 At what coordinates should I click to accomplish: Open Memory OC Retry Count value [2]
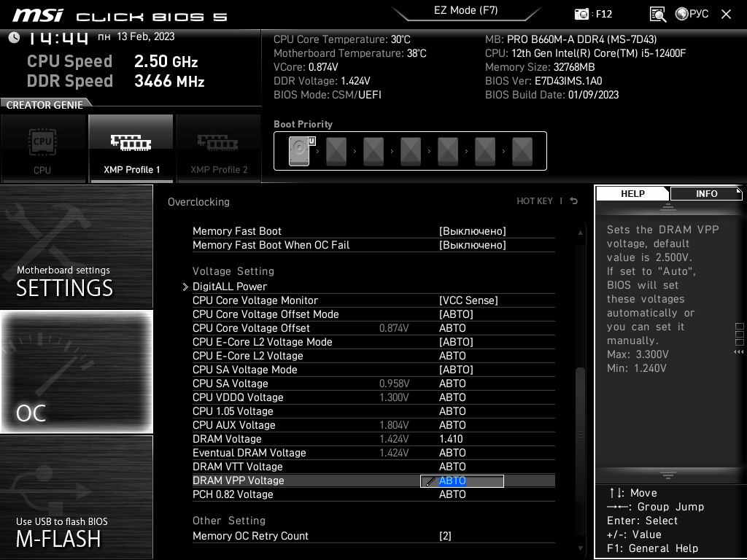(445, 536)
